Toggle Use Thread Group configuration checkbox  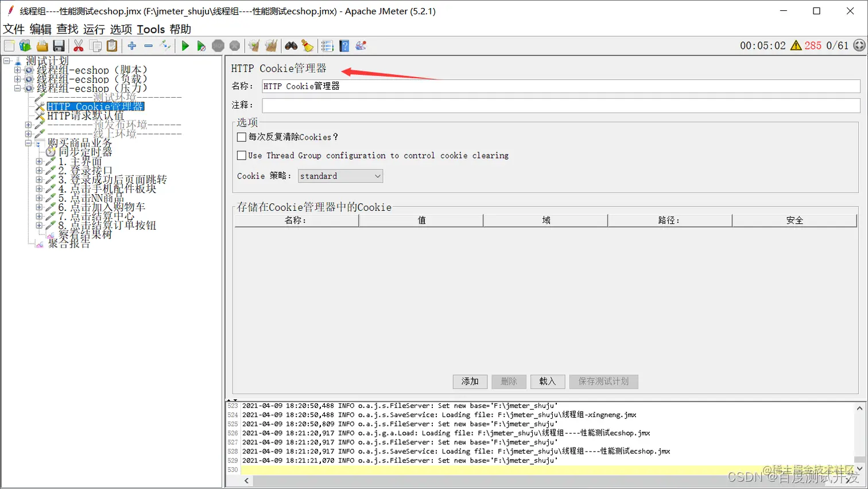tap(242, 155)
